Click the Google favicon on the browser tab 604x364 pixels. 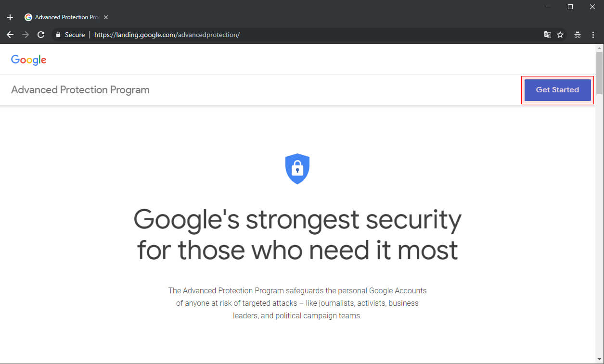28,16
